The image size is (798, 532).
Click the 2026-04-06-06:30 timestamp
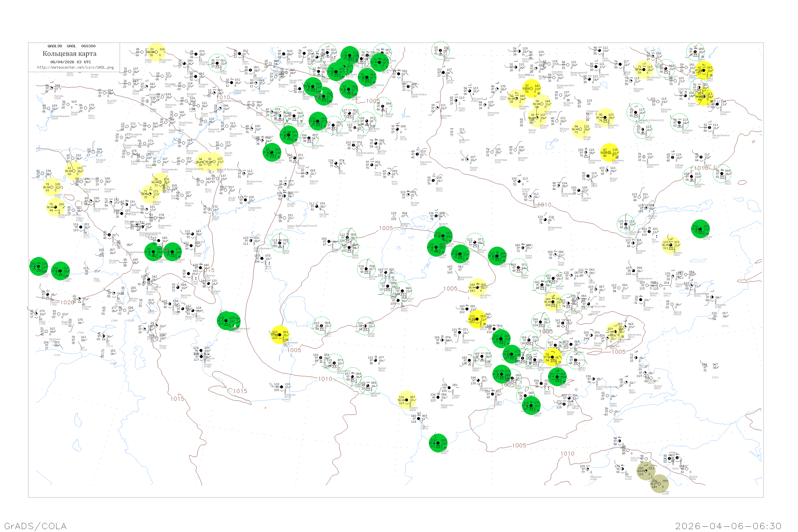click(x=729, y=526)
